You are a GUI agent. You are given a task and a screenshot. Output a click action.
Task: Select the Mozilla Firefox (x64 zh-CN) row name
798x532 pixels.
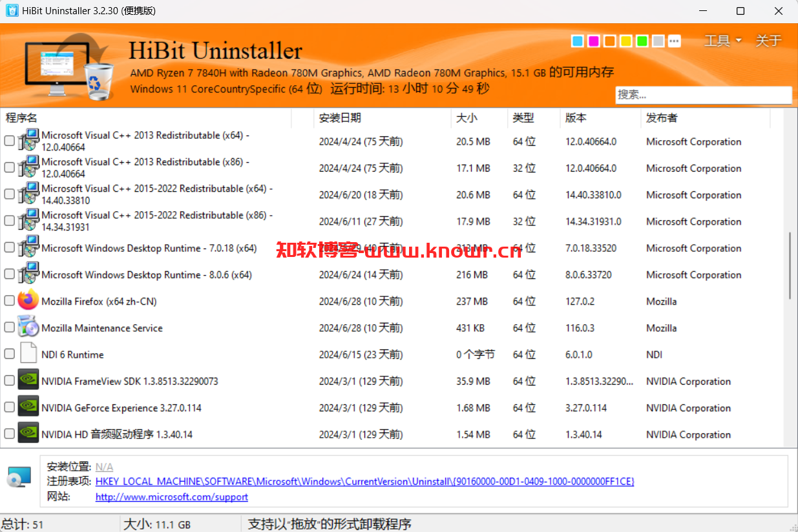pos(99,302)
